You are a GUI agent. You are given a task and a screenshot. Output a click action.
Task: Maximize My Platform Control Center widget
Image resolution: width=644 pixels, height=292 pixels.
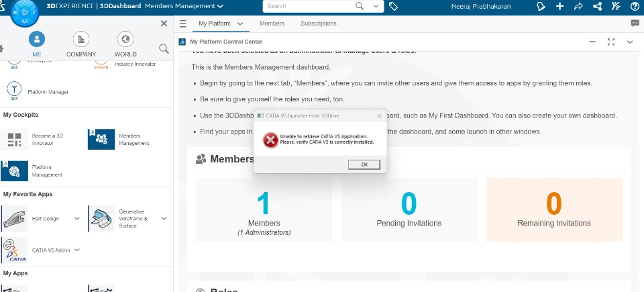pos(610,42)
